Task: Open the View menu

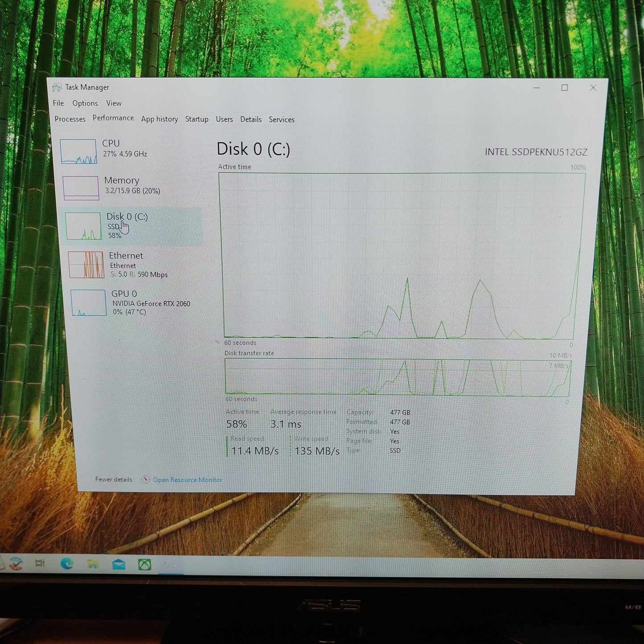Action: [114, 103]
